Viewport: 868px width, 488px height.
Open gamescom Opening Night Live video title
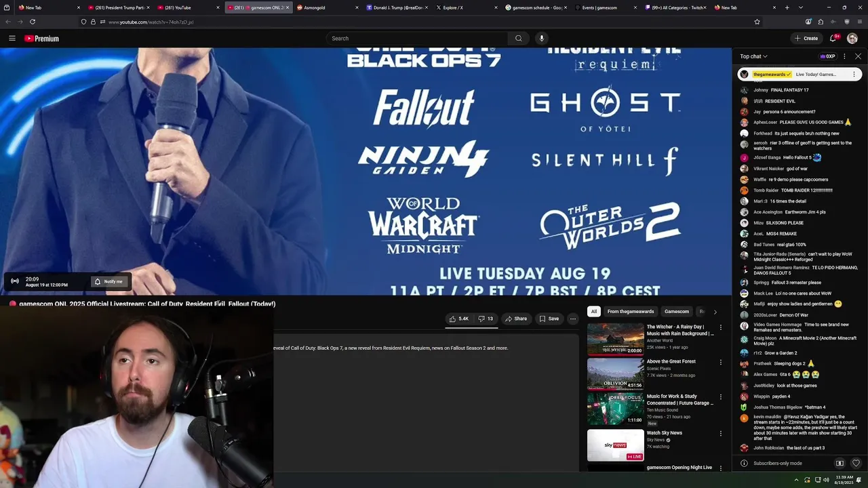pos(679,468)
